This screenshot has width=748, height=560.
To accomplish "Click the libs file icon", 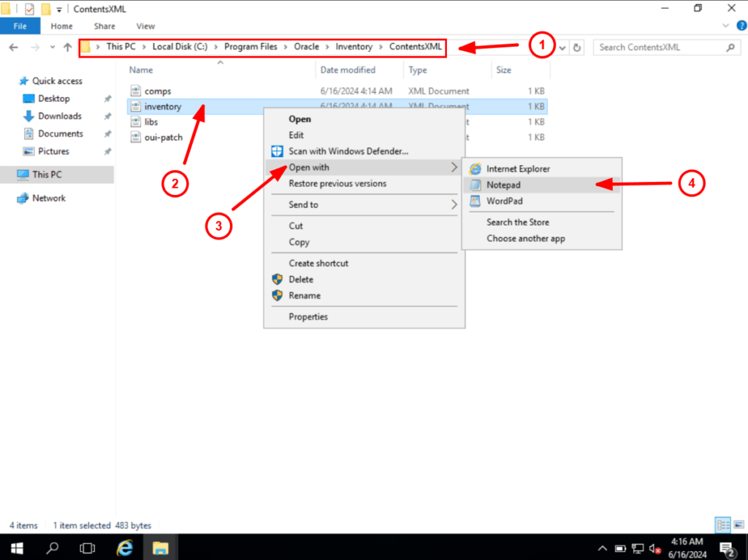I will pyautogui.click(x=135, y=122).
